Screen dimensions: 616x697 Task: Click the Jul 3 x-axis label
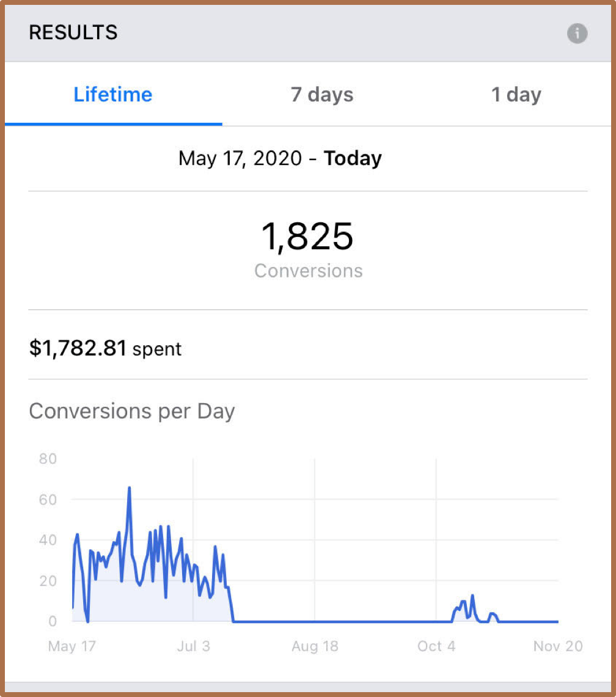193,646
